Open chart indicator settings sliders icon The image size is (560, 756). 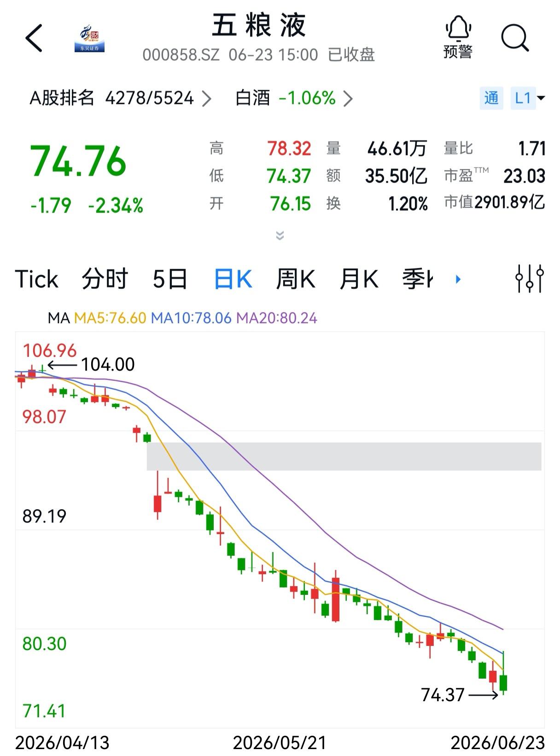[530, 279]
